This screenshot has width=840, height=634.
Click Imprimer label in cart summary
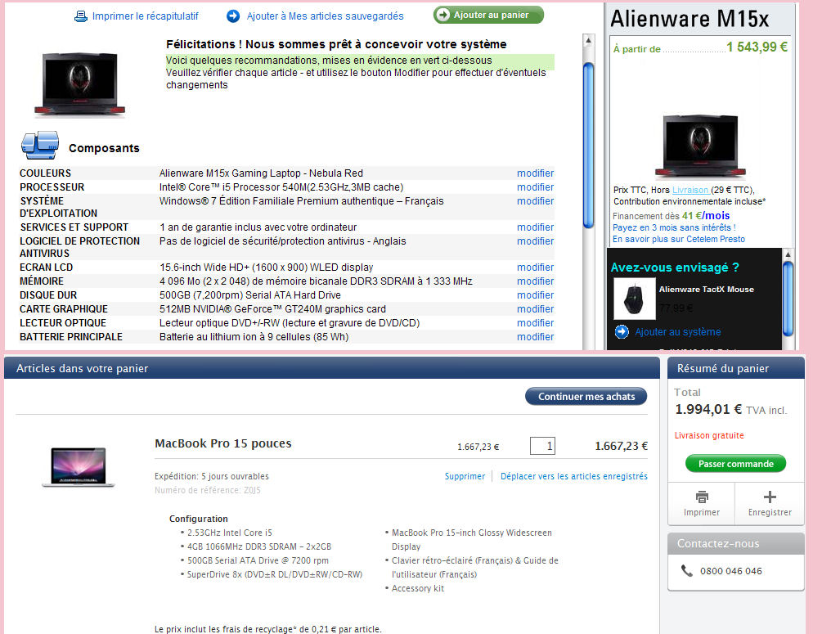701,512
